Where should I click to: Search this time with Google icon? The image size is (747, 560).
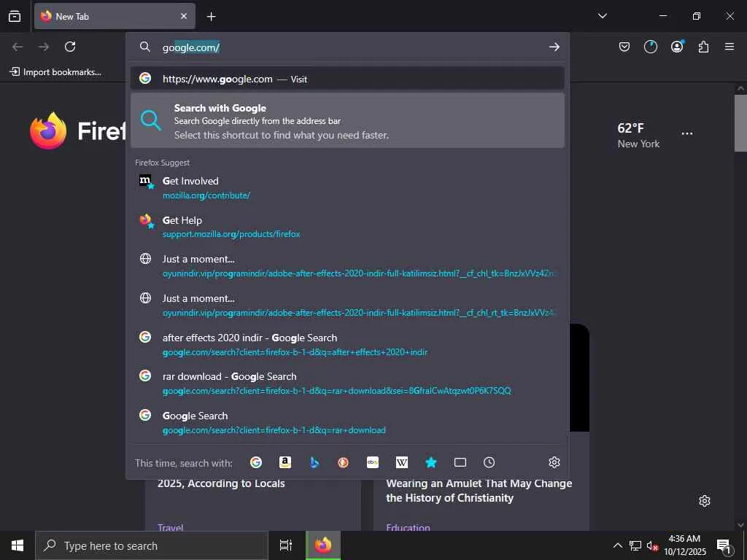tap(256, 462)
